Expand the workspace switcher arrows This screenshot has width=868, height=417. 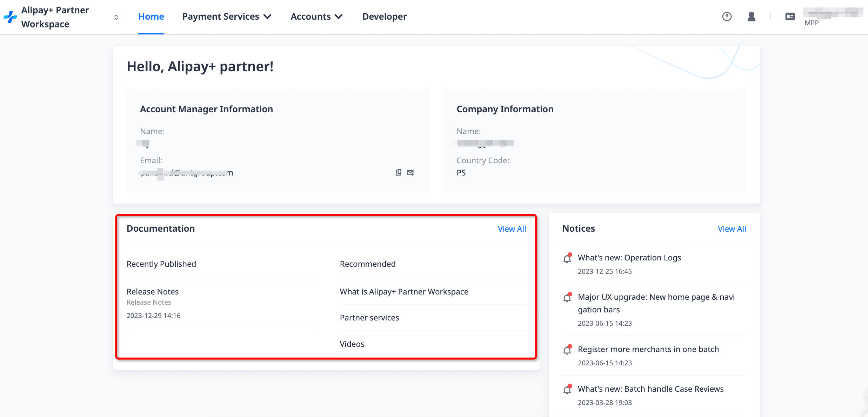[x=116, y=17]
